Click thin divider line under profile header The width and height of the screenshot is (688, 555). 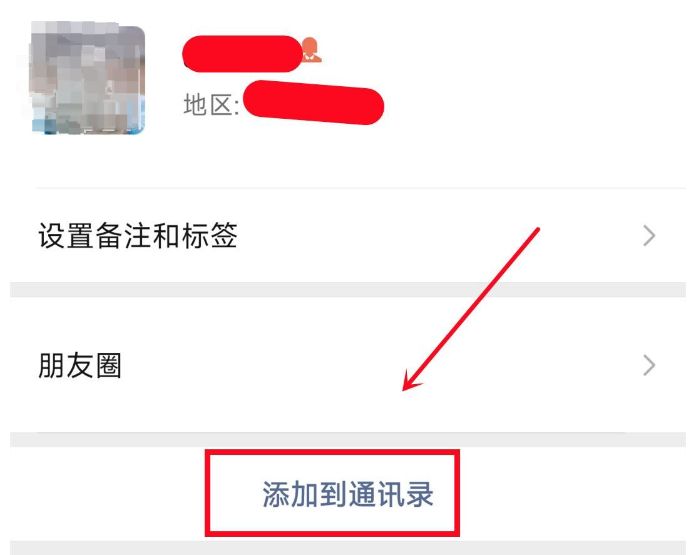coord(361,188)
